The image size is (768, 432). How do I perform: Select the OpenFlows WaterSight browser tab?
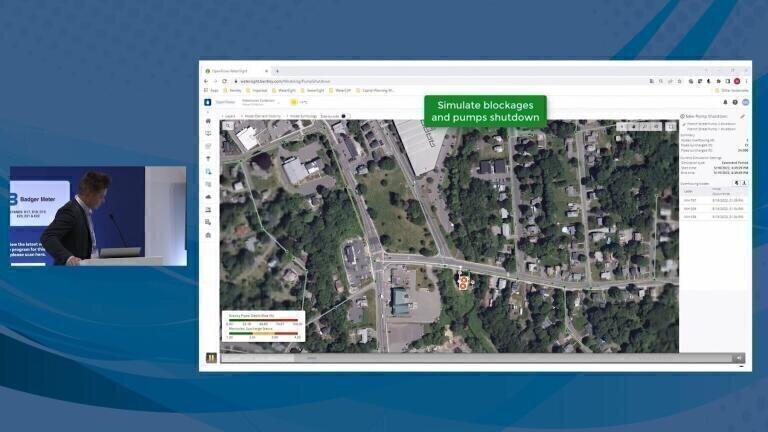236,71
